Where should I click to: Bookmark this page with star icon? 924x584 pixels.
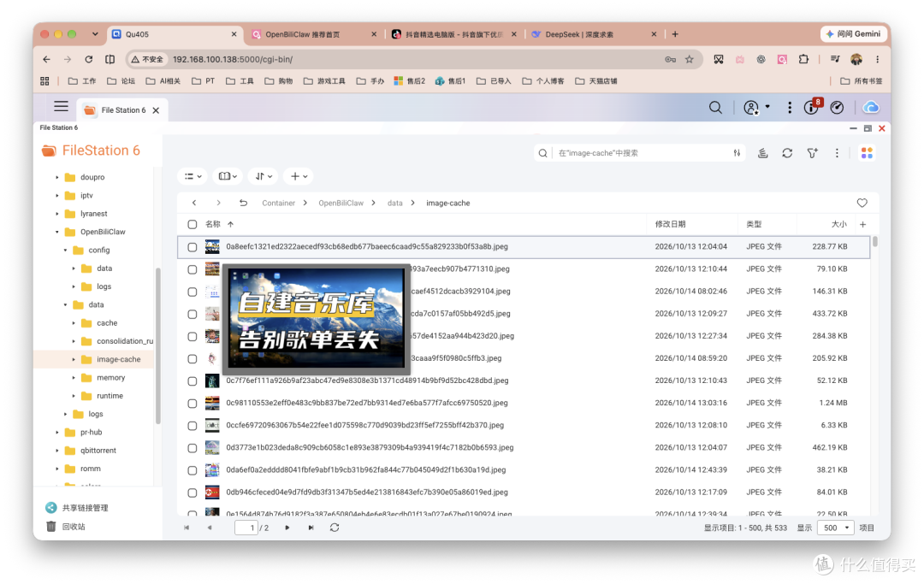tap(690, 60)
